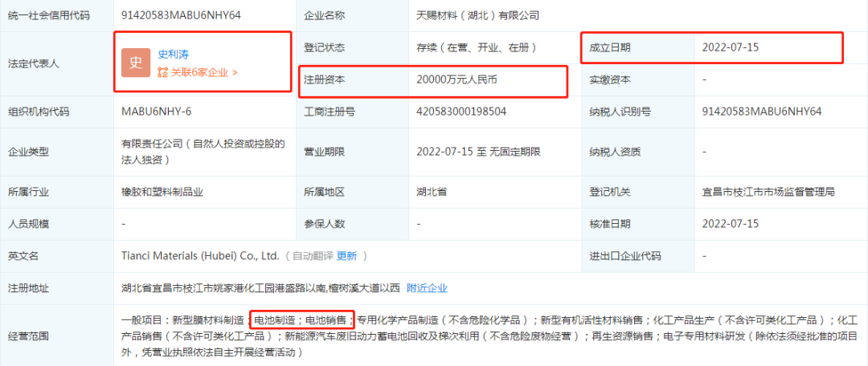The width and height of the screenshot is (868, 366).
Task: Click registered capital 20000万元人民币
Action: pos(457,79)
